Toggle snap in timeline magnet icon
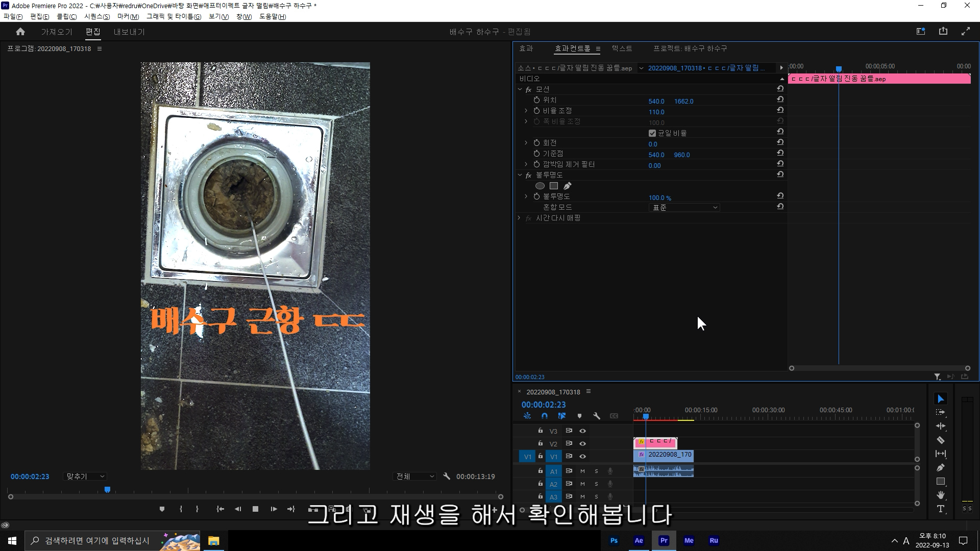980x551 pixels. (x=544, y=416)
